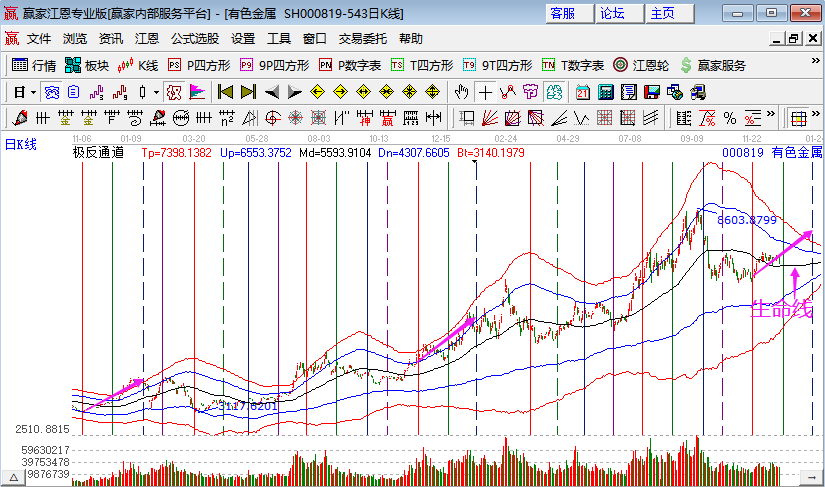Click the 000819 stock code label
The image size is (825, 487).
pos(742,153)
